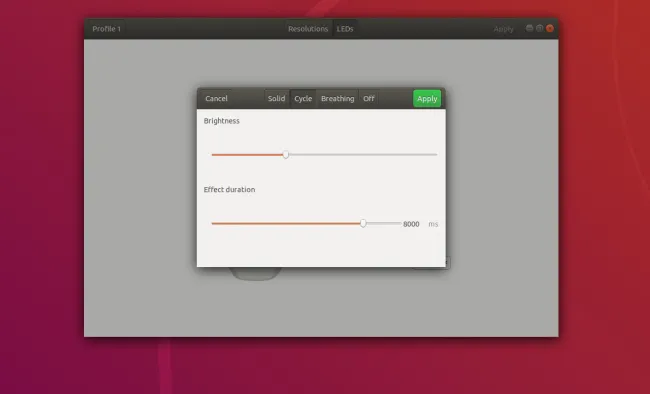Switch to Breathing LED mode

(x=337, y=99)
